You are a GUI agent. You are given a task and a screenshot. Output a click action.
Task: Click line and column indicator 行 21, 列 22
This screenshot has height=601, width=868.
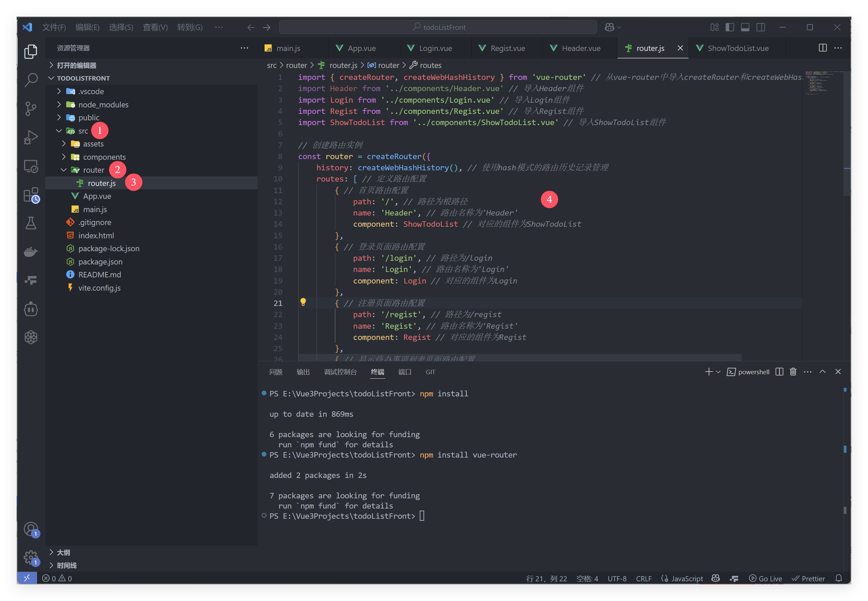pos(546,579)
